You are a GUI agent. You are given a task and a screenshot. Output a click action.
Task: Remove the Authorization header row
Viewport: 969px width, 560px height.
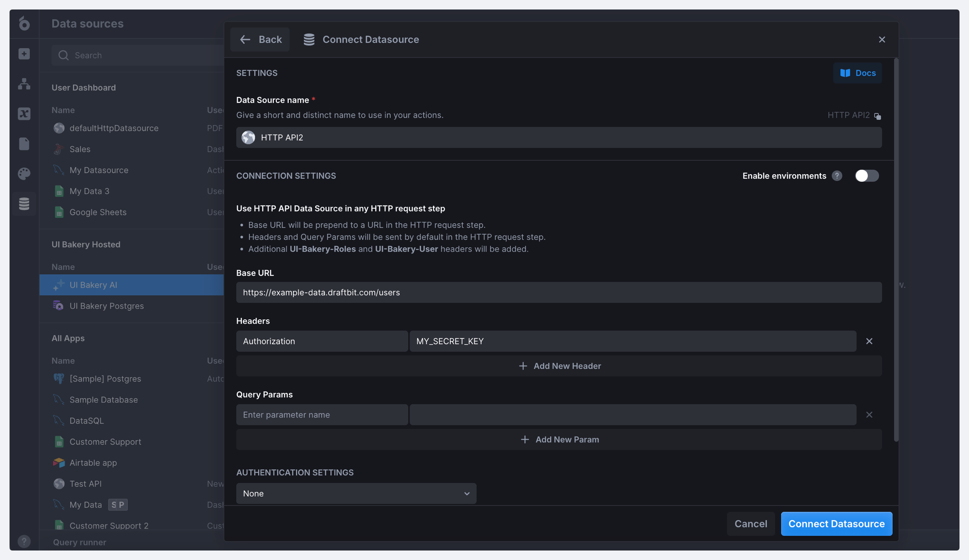869,341
